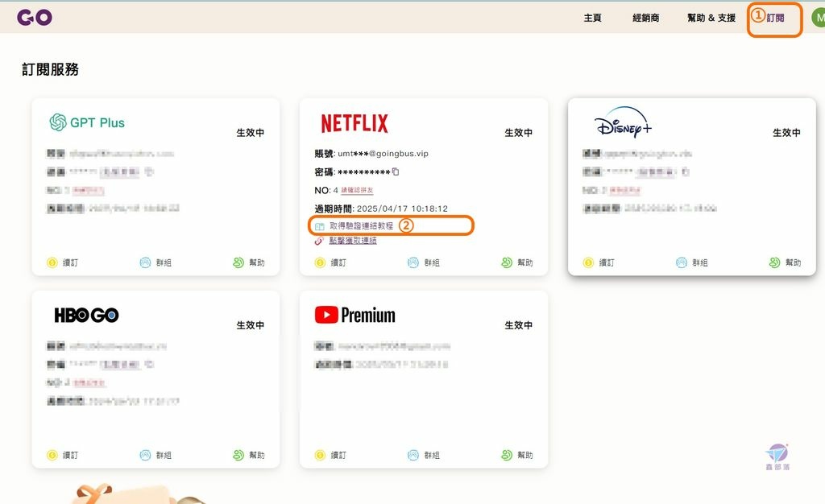Renew GPT Plus via its 續訂 button
Viewport: 825px width, 504px height.
point(63,262)
